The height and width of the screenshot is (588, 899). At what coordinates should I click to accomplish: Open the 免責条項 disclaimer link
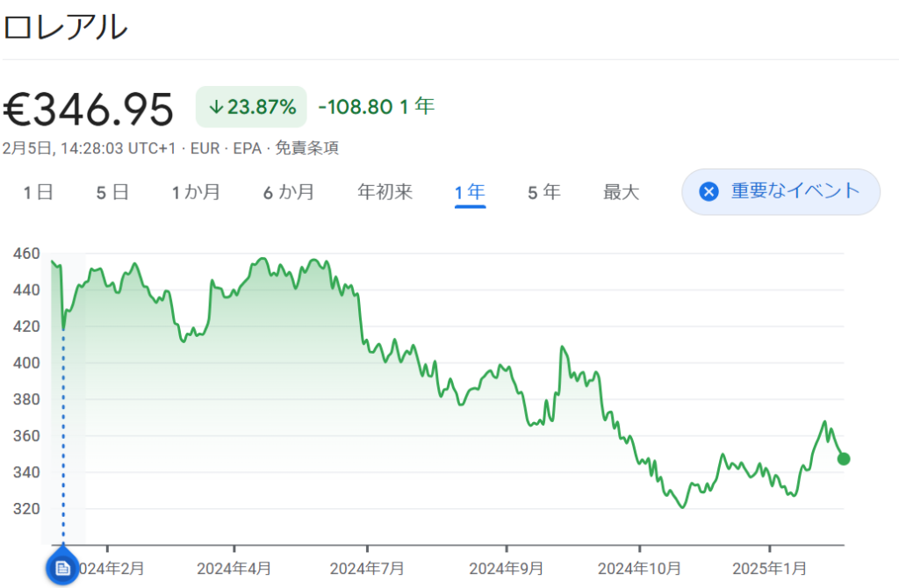(x=307, y=148)
